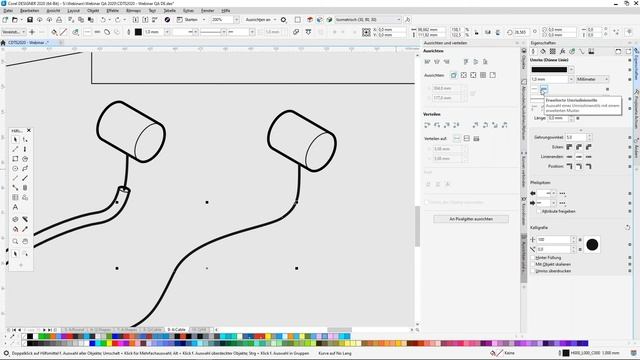Click the Save icon in standard toolbar

30,20
